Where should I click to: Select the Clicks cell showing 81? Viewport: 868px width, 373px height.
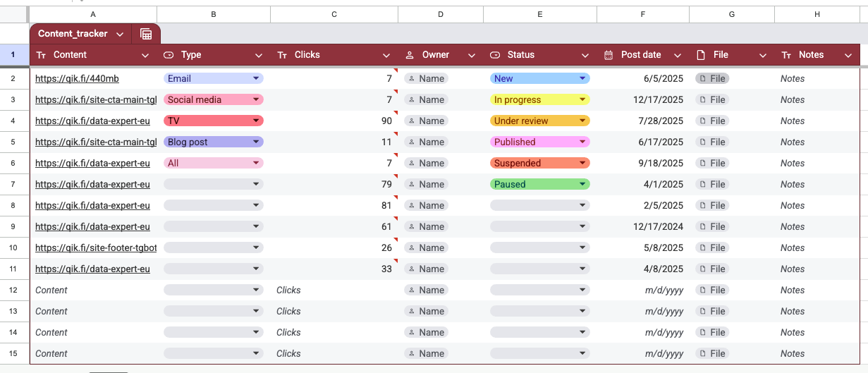point(334,206)
